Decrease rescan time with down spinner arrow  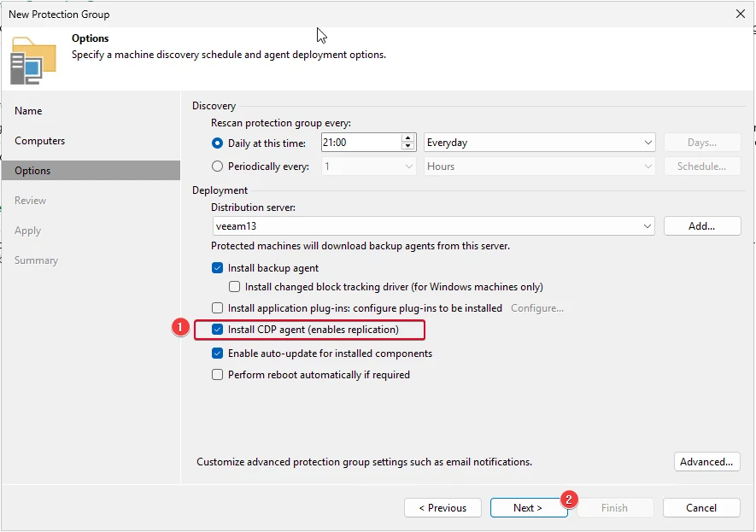tap(407, 146)
